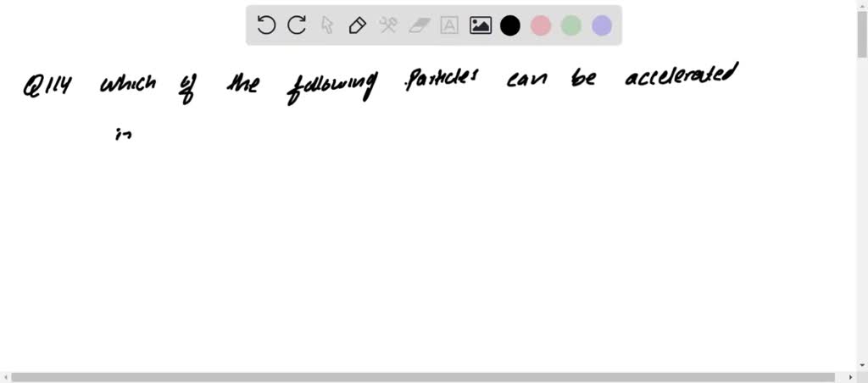
Task: Click the Undo arrow in toolbar
Action: coord(266,25)
